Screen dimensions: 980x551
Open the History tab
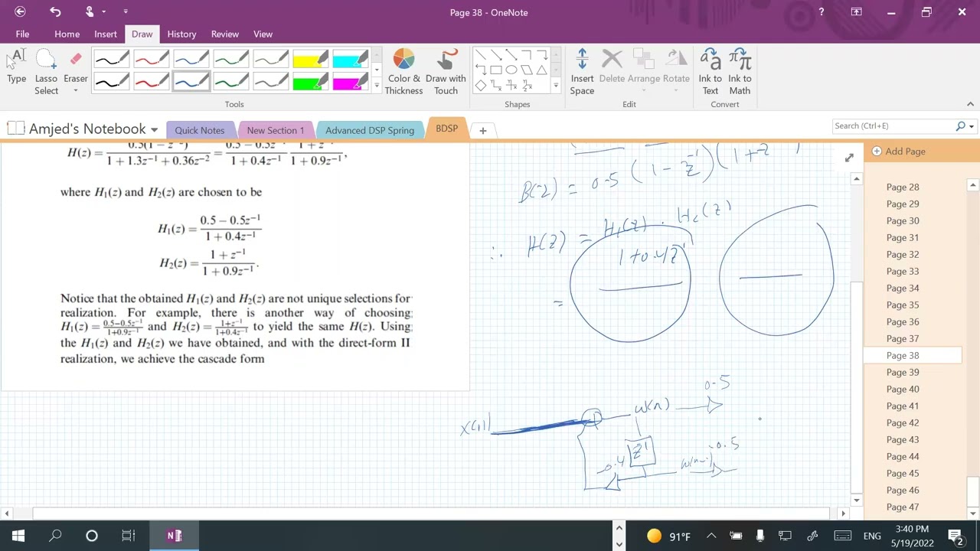[181, 34]
